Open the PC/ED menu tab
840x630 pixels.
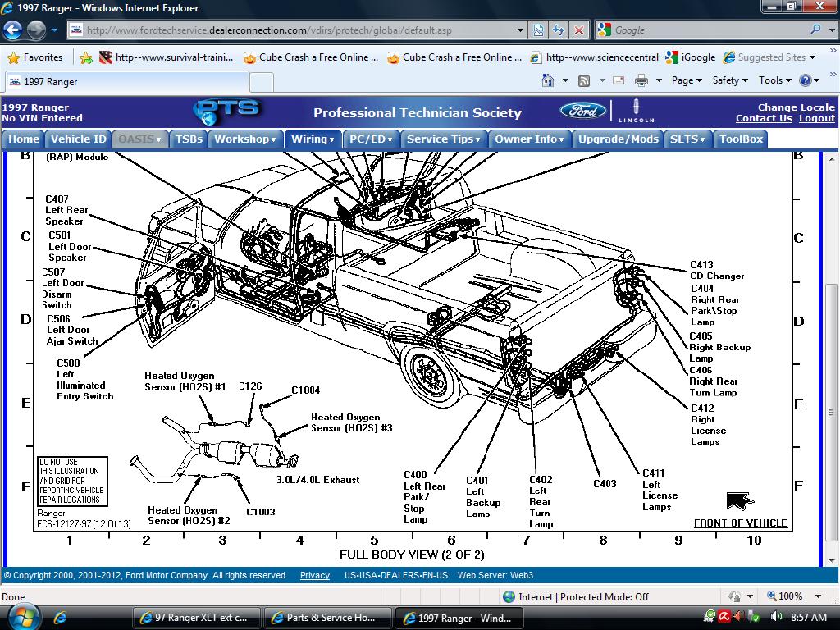pyautogui.click(x=371, y=139)
